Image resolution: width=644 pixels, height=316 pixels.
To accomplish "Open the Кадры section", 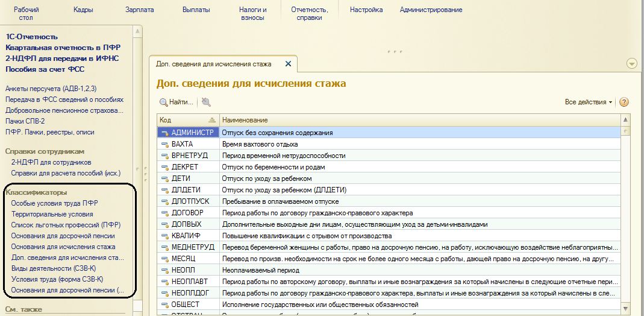I will [83, 10].
